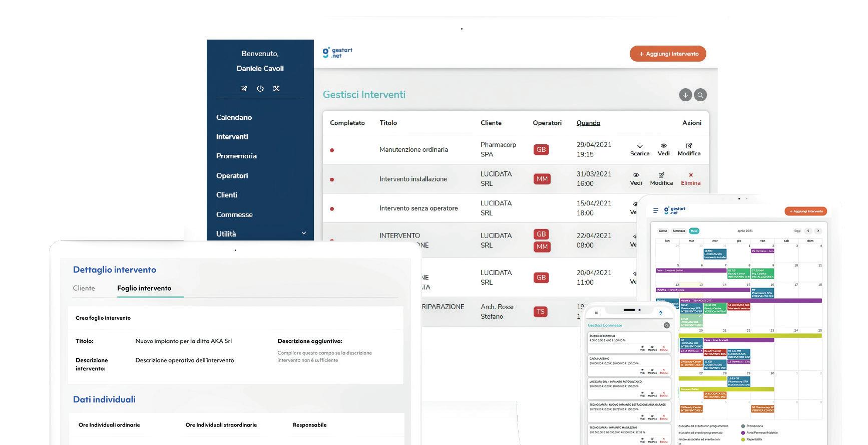868x445 pixels.
Task: Open hamburger menu in tablet calendar view
Action: pos(656,210)
